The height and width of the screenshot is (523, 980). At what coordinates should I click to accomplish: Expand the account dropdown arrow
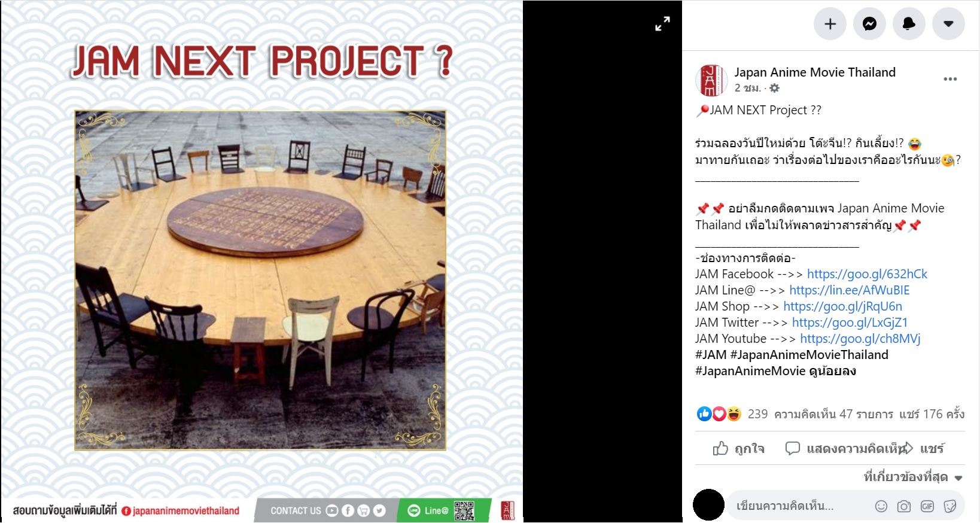pos(948,24)
